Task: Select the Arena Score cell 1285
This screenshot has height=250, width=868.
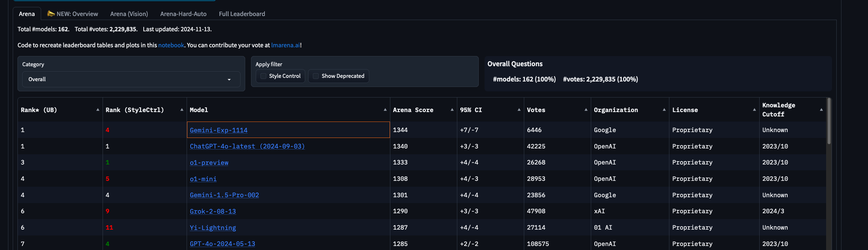Action: pyautogui.click(x=423, y=243)
